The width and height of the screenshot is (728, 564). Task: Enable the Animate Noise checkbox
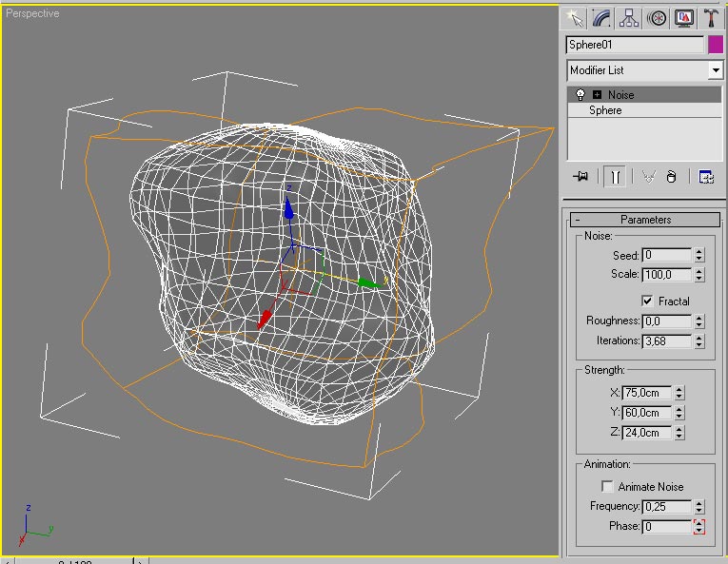(x=608, y=487)
